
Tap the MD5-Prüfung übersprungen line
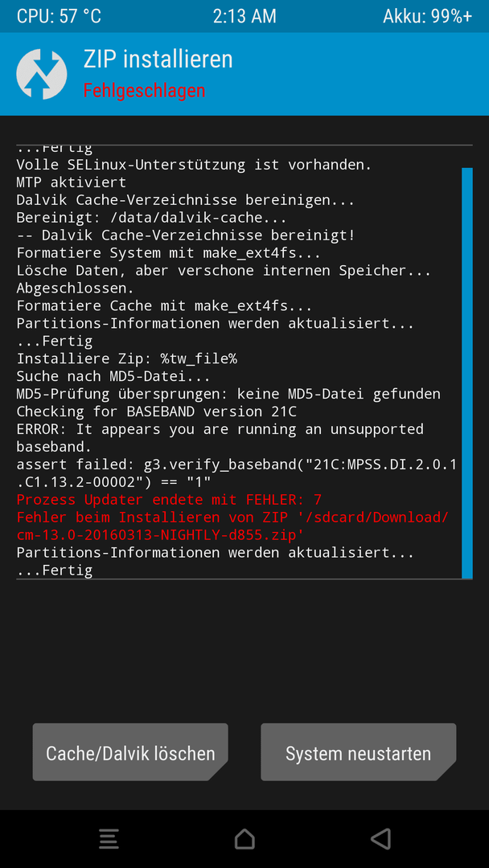(228, 394)
